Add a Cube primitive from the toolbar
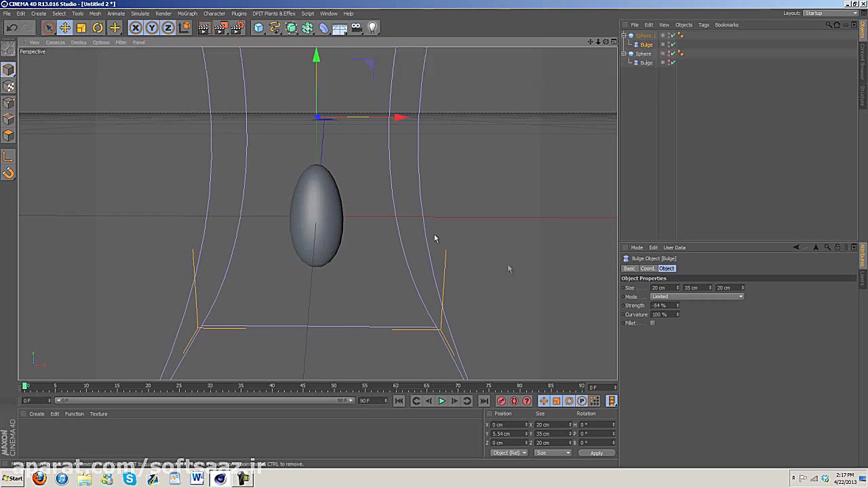The image size is (868, 488). [258, 28]
